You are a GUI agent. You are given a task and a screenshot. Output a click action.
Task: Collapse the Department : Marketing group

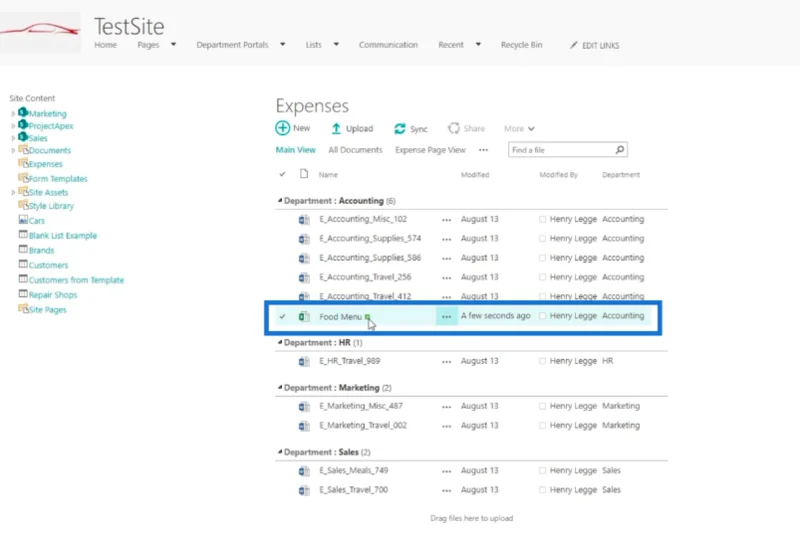click(x=280, y=387)
